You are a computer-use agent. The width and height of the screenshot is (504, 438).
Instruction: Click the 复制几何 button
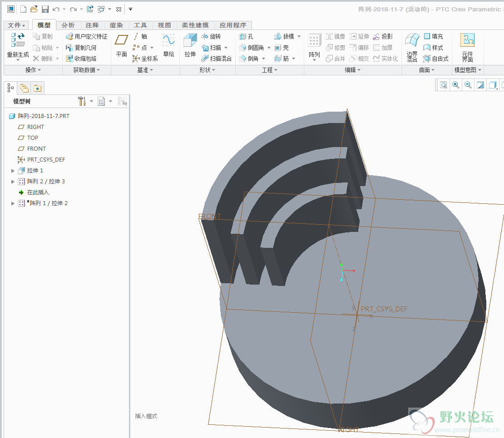coord(81,48)
